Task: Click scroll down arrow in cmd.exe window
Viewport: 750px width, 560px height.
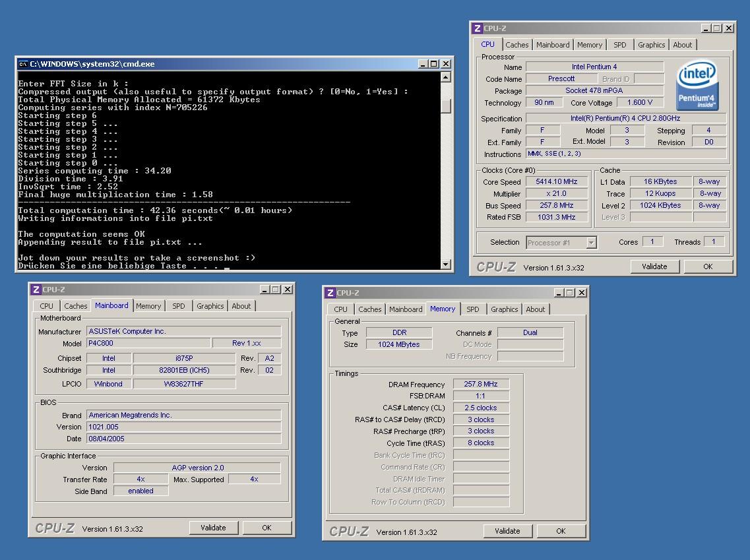Action: coord(445,264)
